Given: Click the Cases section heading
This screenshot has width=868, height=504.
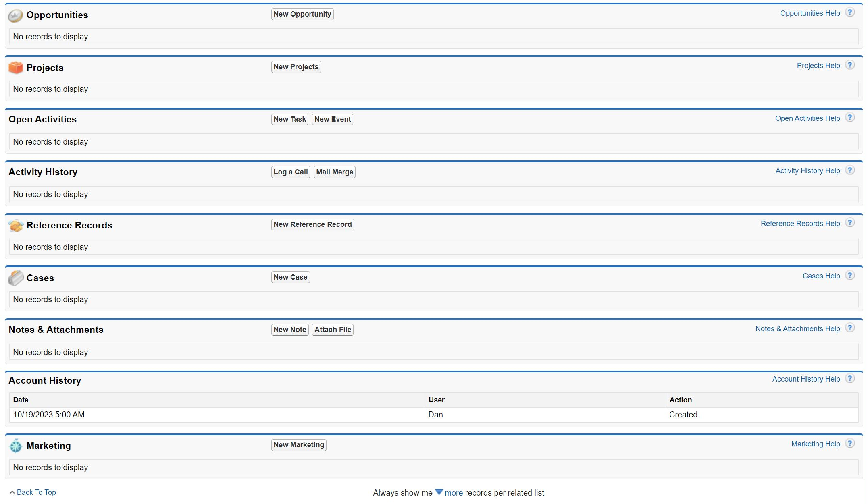Looking at the screenshot, I should pyautogui.click(x=40, y=278).
